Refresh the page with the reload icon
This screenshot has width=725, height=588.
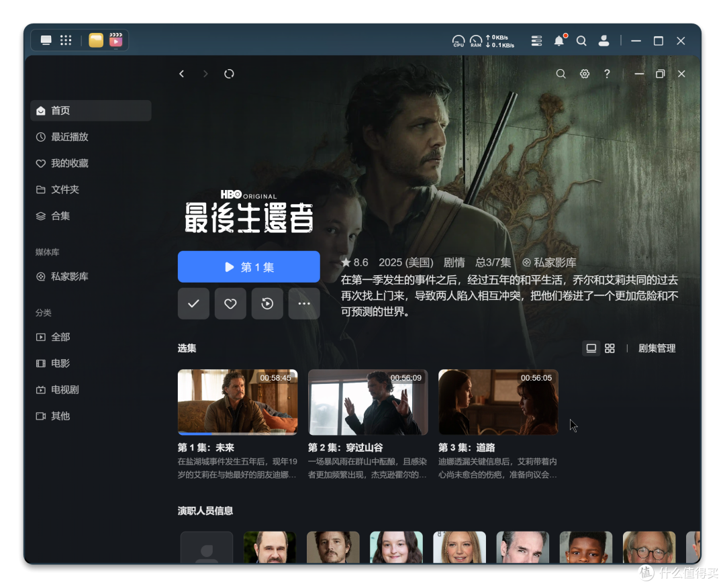[230, 74]
